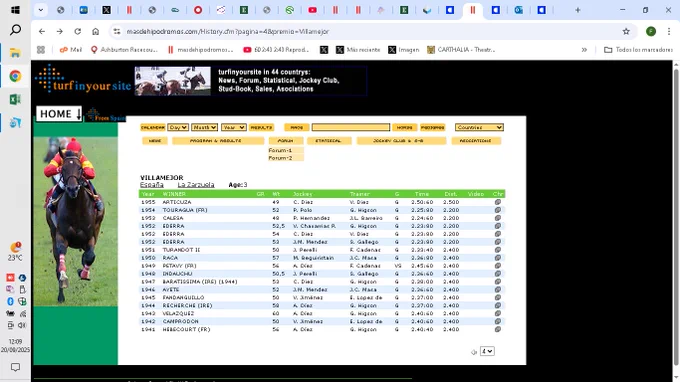Open PROGRAM & RESULTS menu item
The width and height of the screenshot is (680, 382).
pos(218,141)
